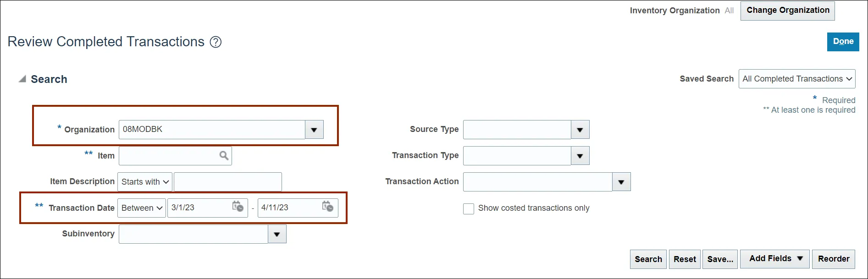
Task: Open the Source Type dropdown
Action: coord(580,130)
